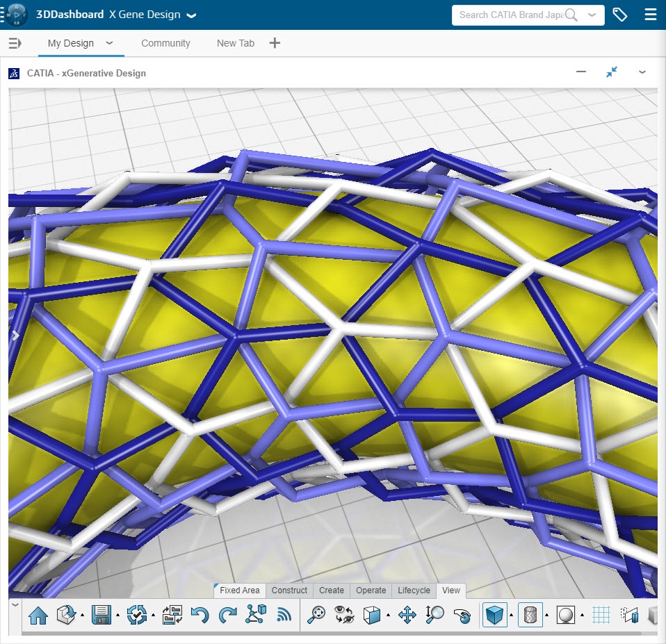
Task: Open the New Tab dashboard tab
Action: point(235,43)
